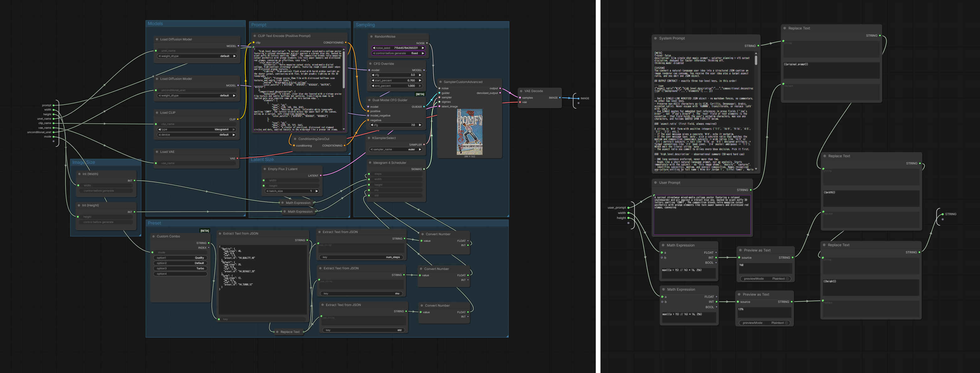980x373 pixels.
Task: Click the LATENT output port dot
Action: pyautogui.click(x=321, y=176)
